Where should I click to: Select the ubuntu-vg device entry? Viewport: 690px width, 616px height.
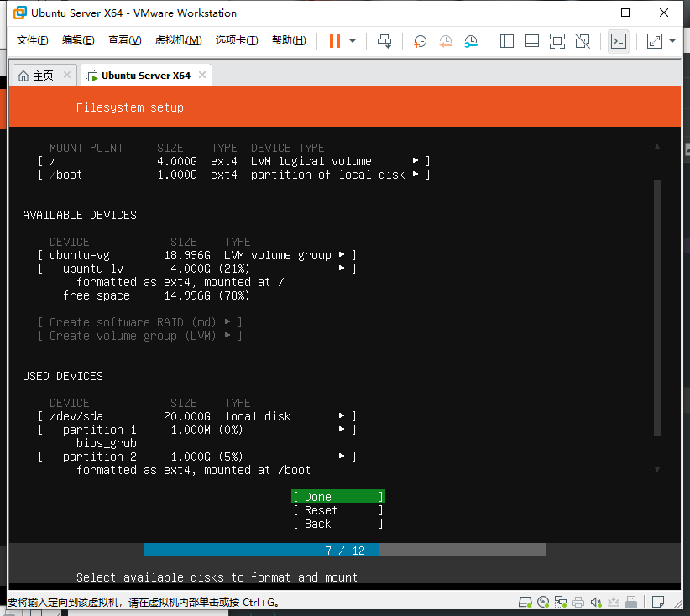(x=197, y=255)
